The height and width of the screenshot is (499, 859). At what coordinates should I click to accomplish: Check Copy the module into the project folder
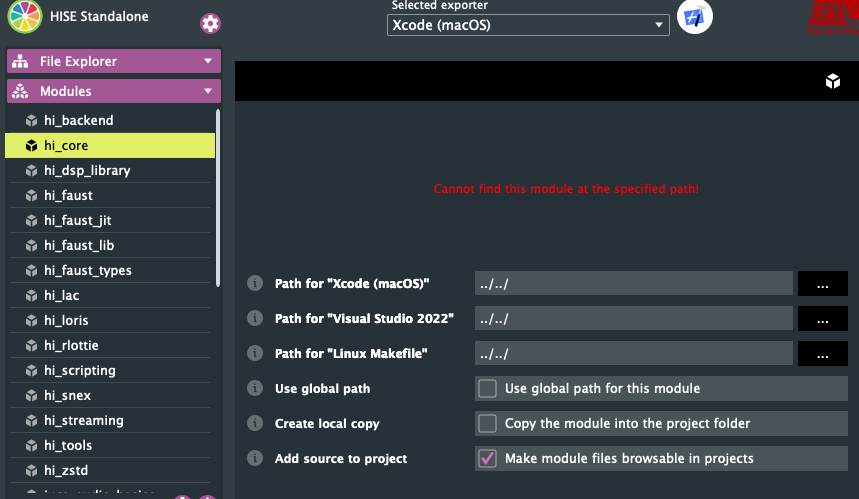(x=487, y=423)
